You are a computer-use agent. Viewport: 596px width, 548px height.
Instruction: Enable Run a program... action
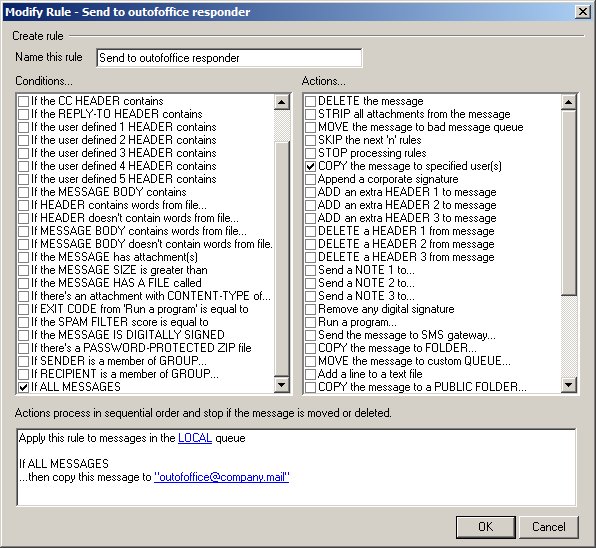pos(311,322)
